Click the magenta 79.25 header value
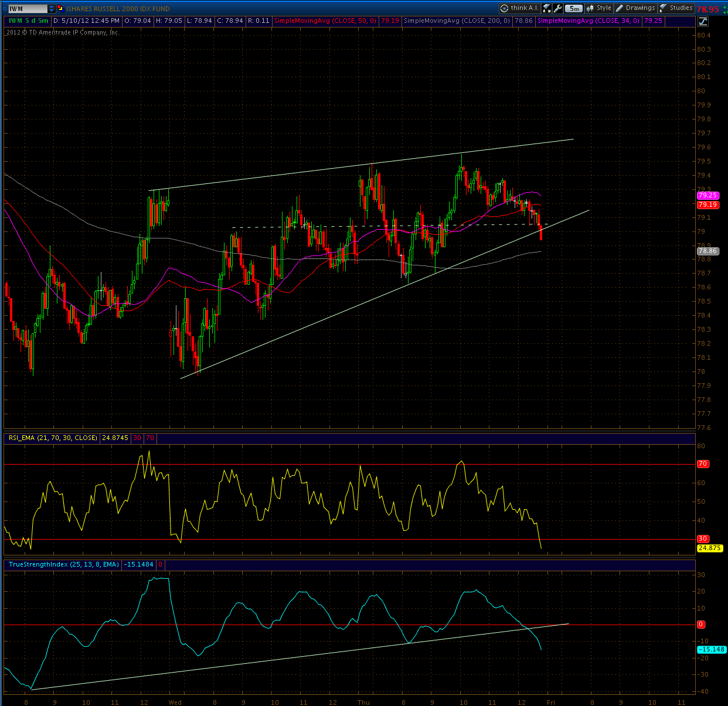The width and height of the screenshot is (728, 706). coord(653,21)
